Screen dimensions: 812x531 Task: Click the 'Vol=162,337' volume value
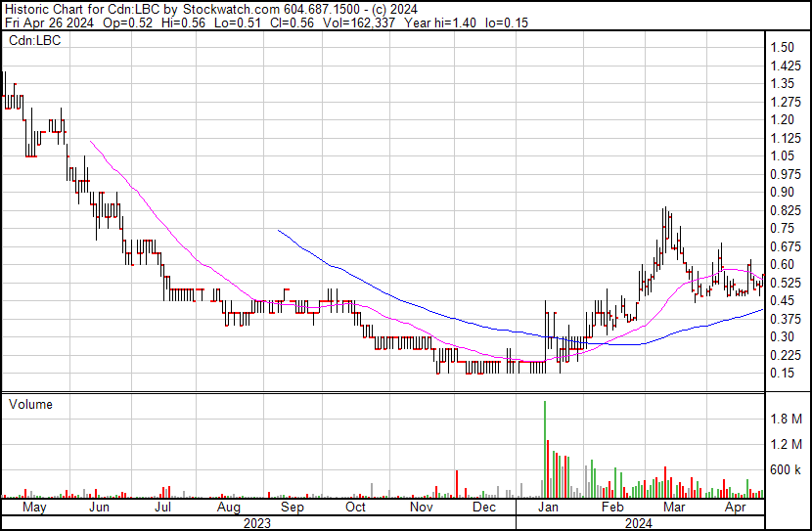(359, 22)
